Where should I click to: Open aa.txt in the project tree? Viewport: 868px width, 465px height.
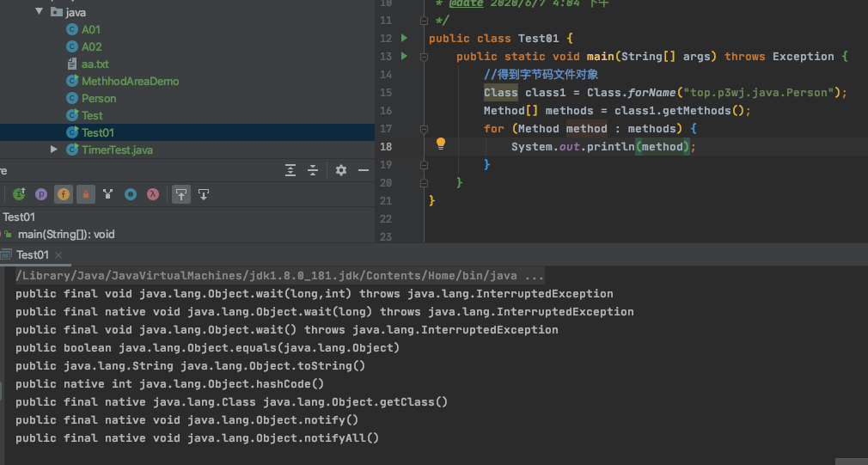[95, 64]
